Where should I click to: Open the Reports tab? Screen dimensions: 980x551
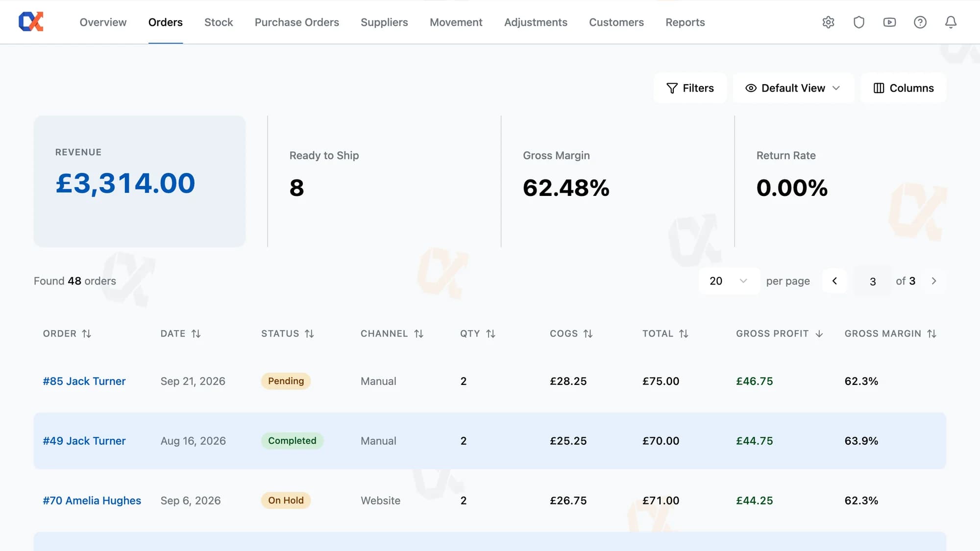coord(685,22)
